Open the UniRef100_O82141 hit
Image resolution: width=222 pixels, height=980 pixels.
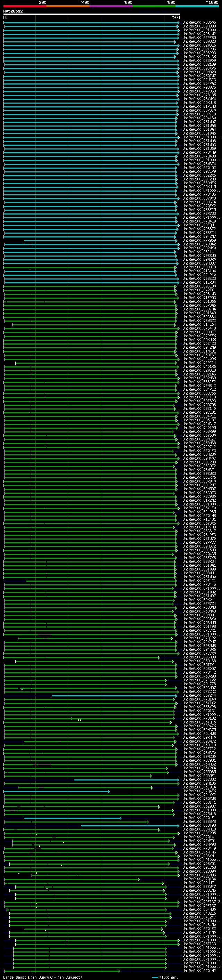click(x=199, y=252)
